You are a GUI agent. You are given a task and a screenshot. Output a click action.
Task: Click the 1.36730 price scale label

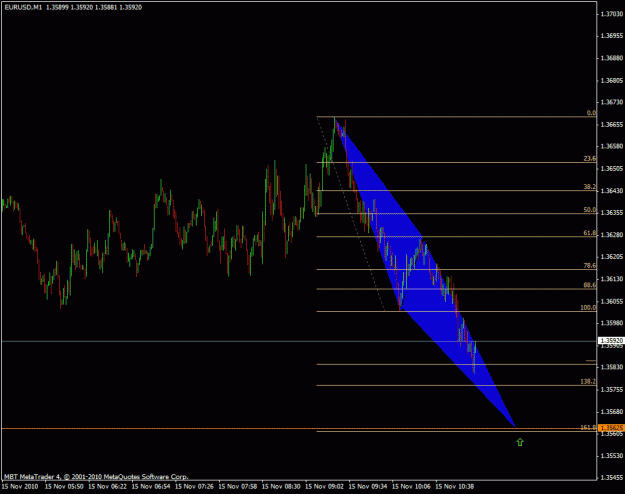coord(611,102)
